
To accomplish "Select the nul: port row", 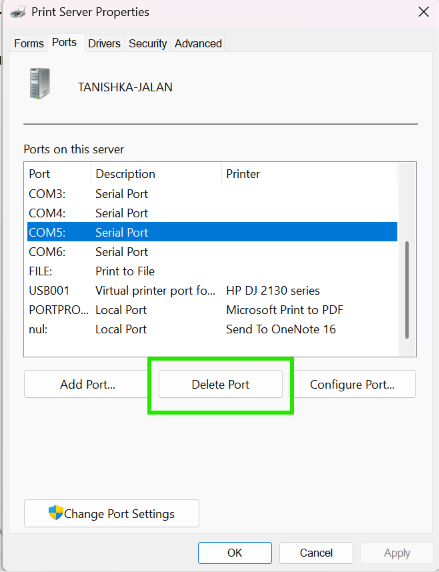I will pyautogui.click(x=212, y=329).
